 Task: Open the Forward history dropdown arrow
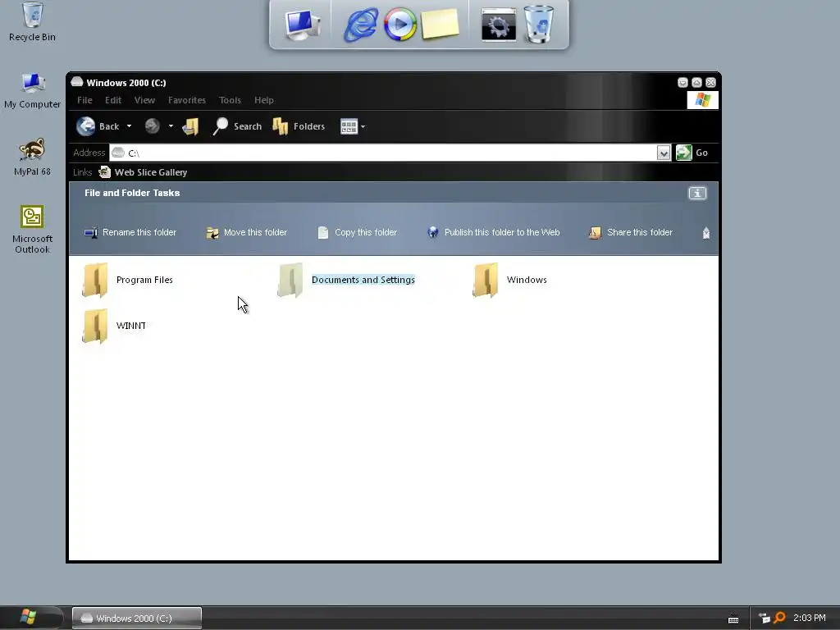click(x=171, y=126)
